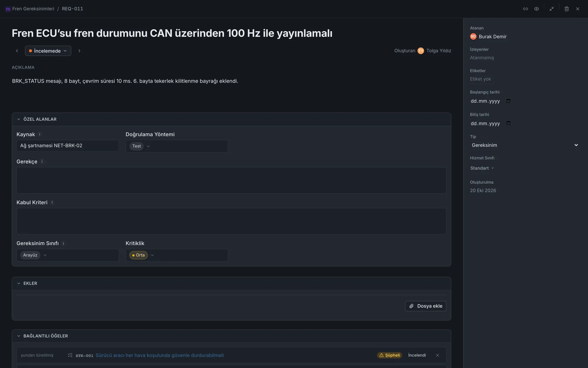Click the Gereksinim Sınıfı info icon
This screenshot has width=588, height=368.
[63, 243]
